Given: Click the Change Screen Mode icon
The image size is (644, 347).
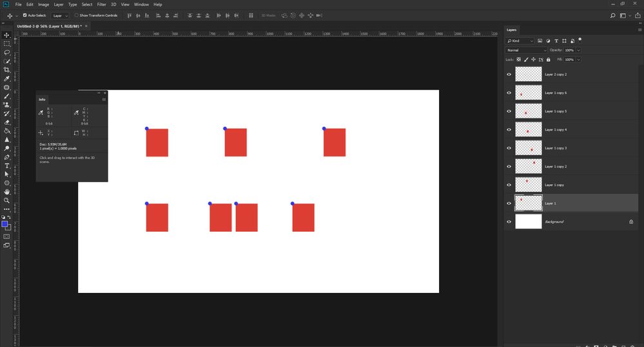Looking at the screenshot, I should pos(6,245).
